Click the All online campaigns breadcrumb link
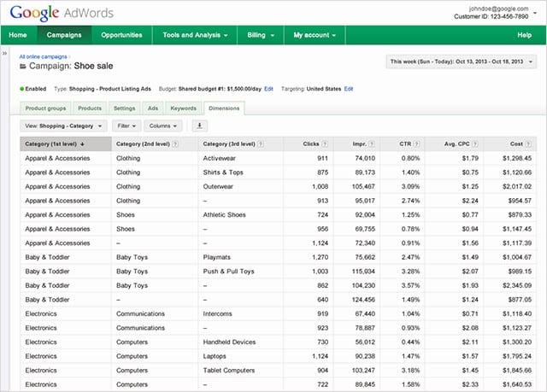Viewport: 547px width, 392px height. pos(44,57)
